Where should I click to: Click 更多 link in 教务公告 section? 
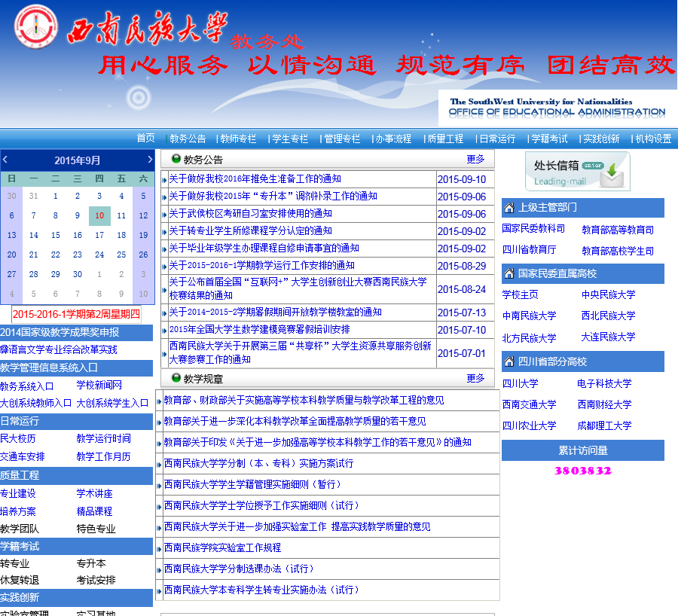(x=475, y=159)
